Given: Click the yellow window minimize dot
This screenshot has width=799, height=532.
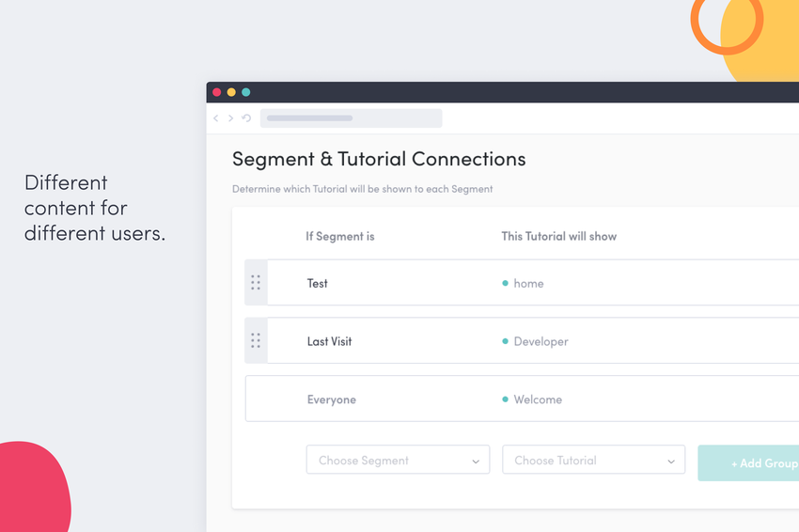Looking at the screenshot, I should 231,92.
